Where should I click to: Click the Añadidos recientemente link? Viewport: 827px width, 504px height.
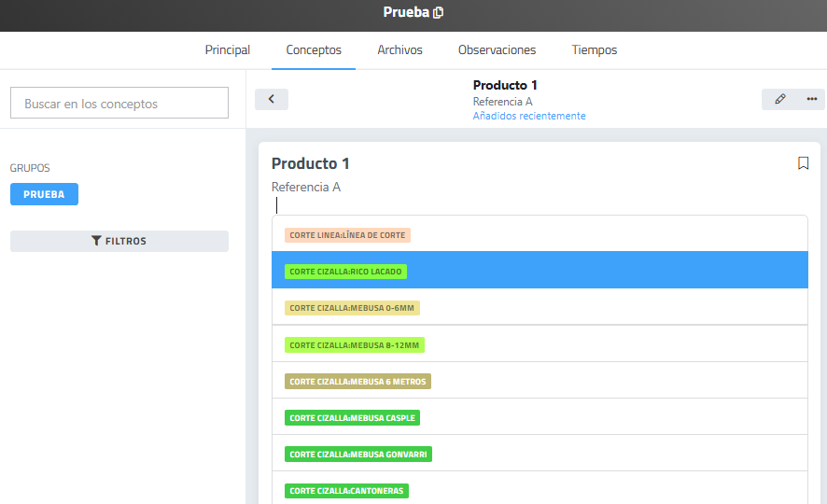click(x=529, y=116)
